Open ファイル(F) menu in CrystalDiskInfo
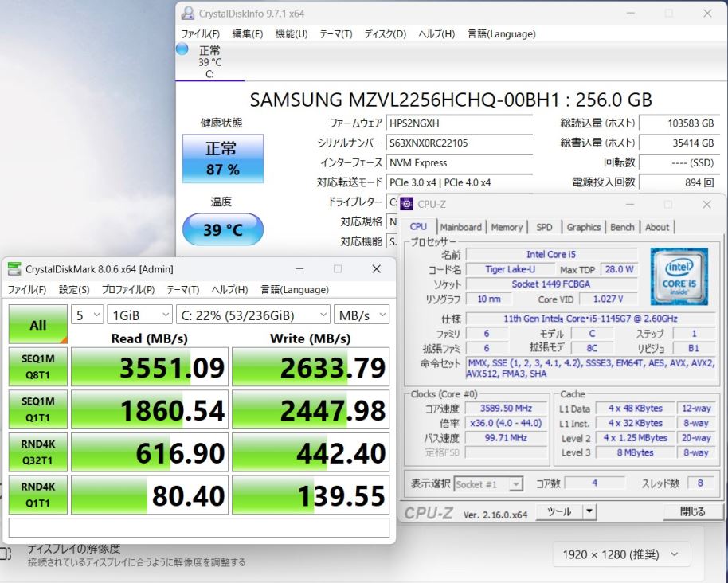728x583 pixels. pyautogui.click(x=200, y=34)
